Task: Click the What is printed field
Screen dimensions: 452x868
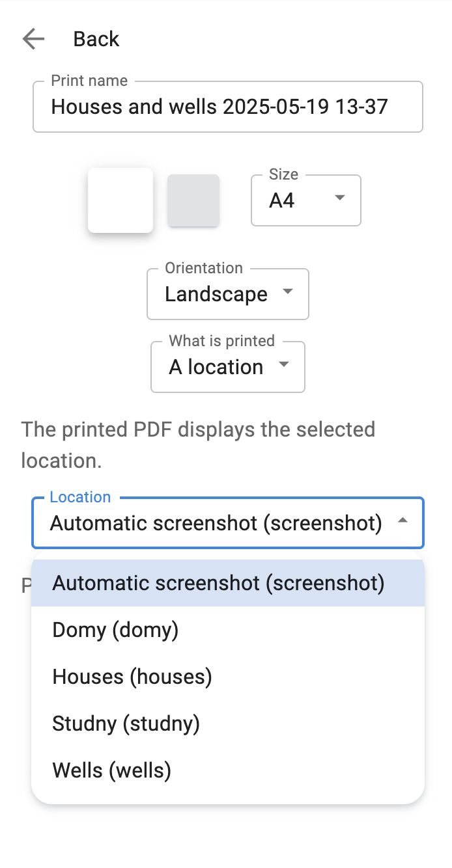Action: 227,366
